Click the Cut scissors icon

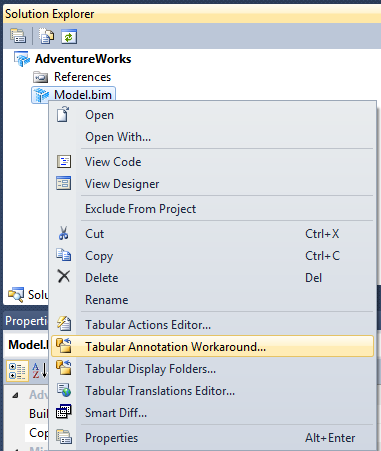tap(64, 233)
